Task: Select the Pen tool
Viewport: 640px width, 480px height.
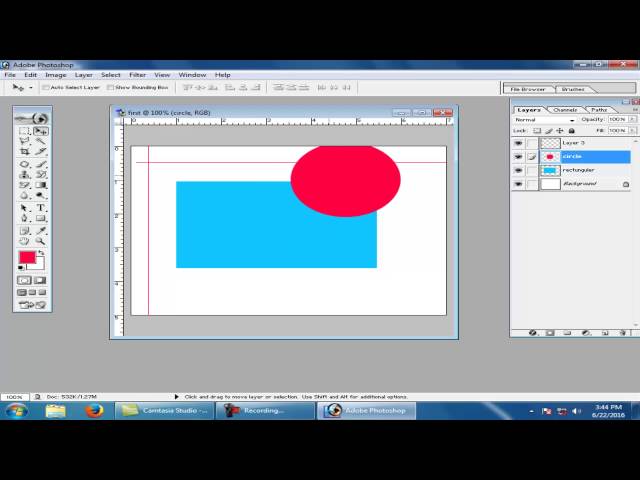Action: (x=24, y=218)
